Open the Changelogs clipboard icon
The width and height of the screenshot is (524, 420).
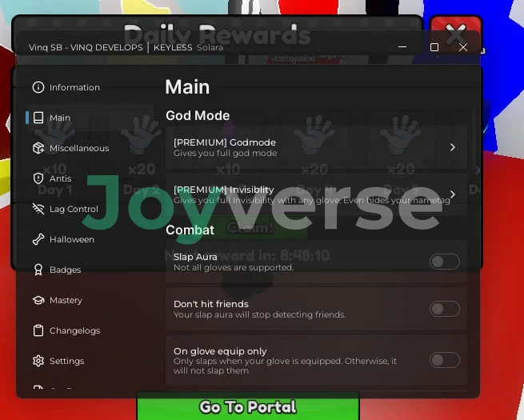point(38,330)
